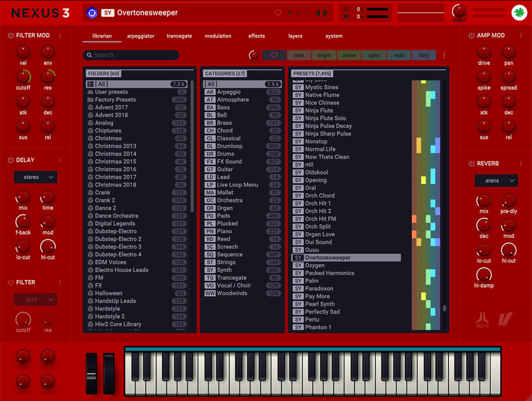Open the Filter lp24 type dropdown
The height and width of the screenshot is (401, 532).
pos(35,299)
